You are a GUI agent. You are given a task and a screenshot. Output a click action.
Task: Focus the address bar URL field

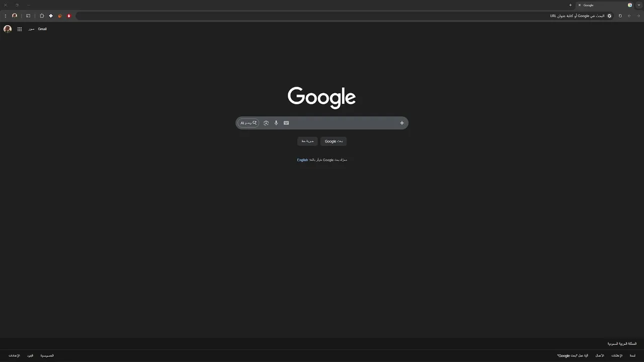pos(345,16)
